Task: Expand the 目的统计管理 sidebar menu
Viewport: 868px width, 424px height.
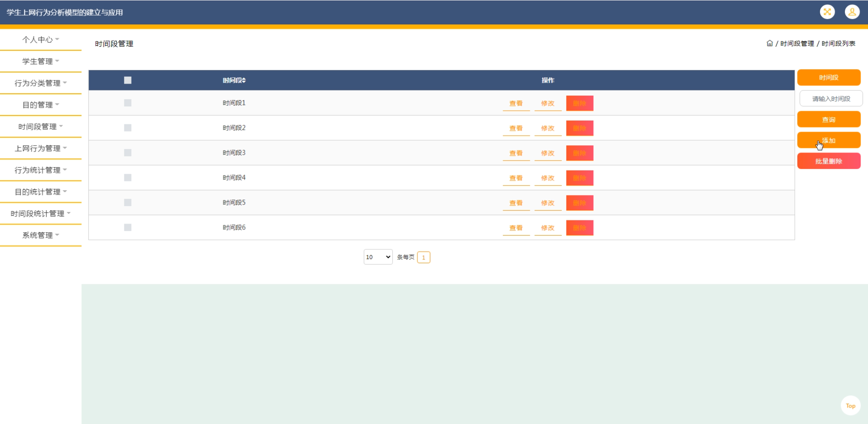Action: click(x=41, y=192)
